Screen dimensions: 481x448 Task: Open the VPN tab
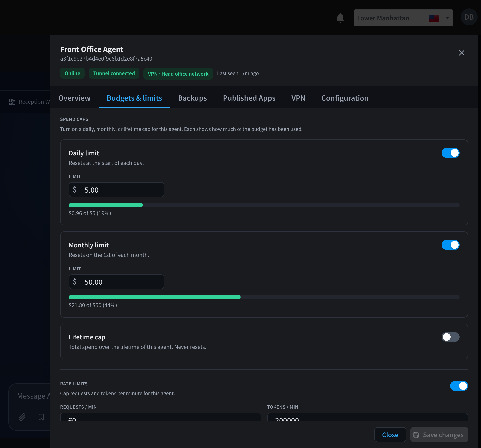tap(298, 98)
